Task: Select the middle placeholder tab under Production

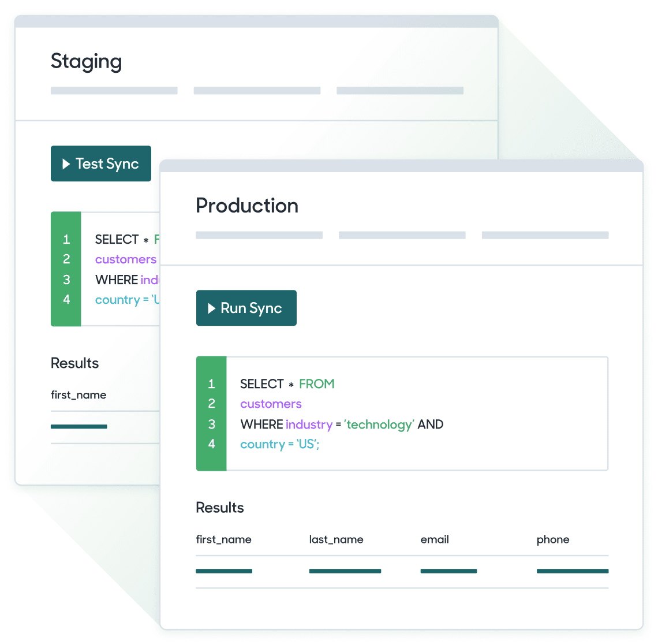Action: tap(402, 235)
